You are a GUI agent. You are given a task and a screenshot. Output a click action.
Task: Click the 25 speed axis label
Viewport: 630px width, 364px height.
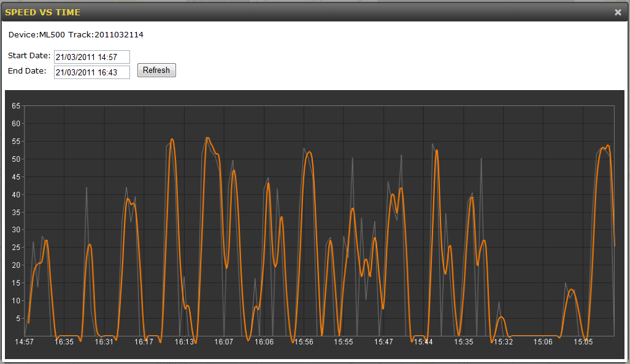(16, 248)
